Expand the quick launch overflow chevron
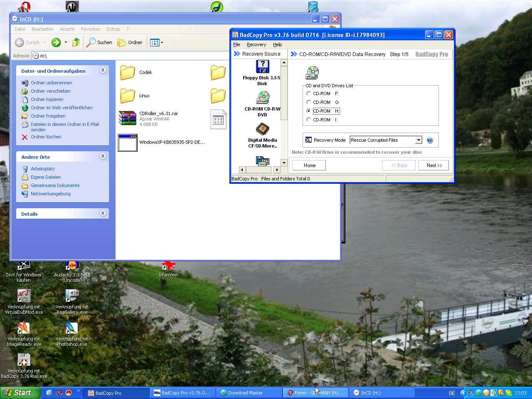 pyautogui.click(x=78, y=391)
